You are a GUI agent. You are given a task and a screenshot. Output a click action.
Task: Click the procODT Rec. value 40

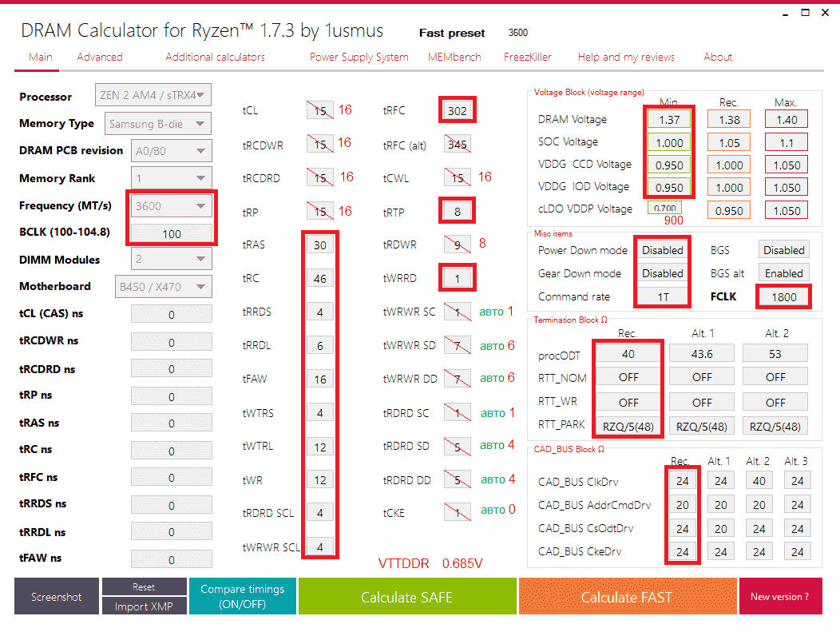(x=628, y=354)
